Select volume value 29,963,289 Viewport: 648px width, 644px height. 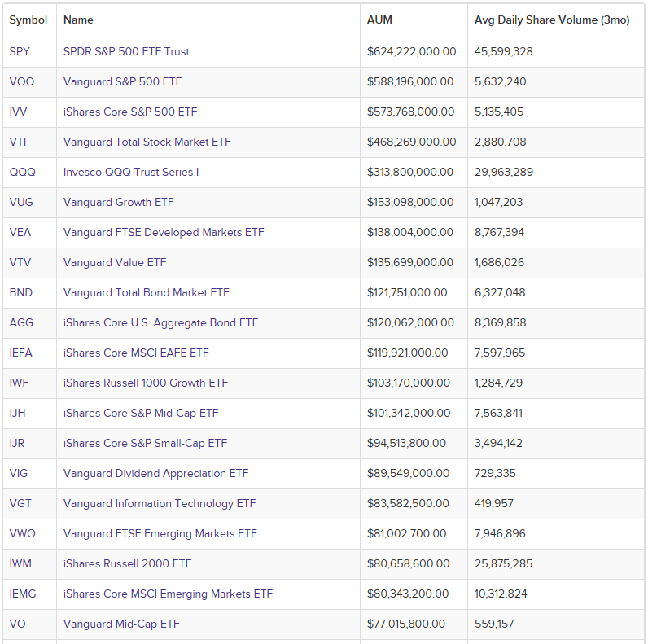504,173
